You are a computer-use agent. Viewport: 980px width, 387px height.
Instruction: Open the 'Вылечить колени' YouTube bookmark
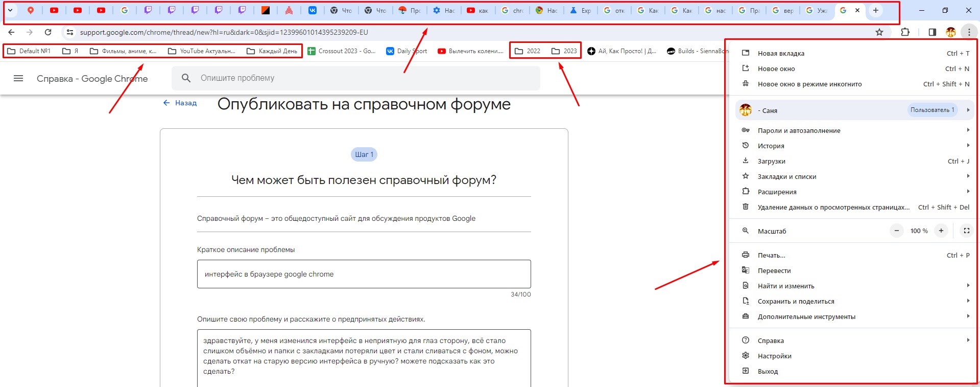[x=470, y=51]
